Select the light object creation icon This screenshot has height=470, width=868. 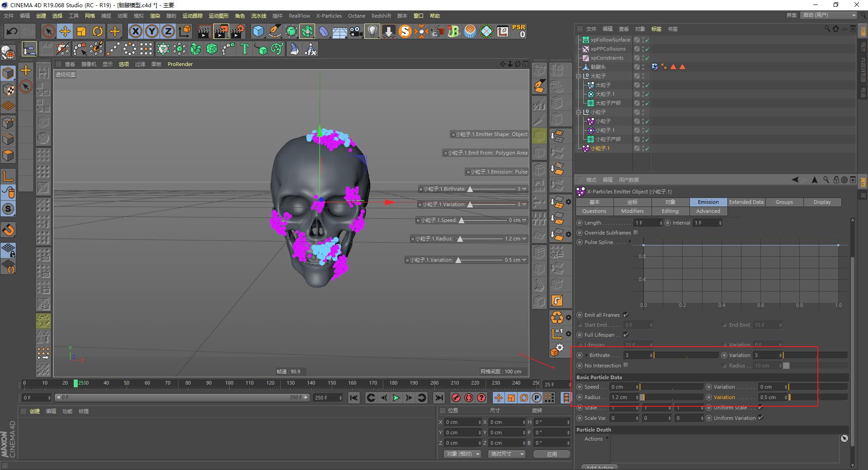click(x=372, y=31)
